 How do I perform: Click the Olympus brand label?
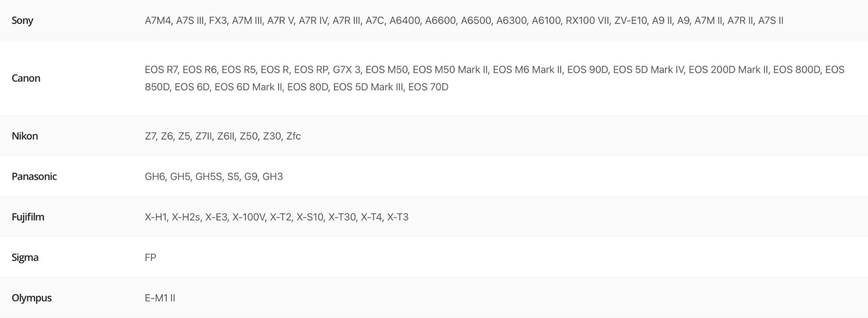click(31, 298)
